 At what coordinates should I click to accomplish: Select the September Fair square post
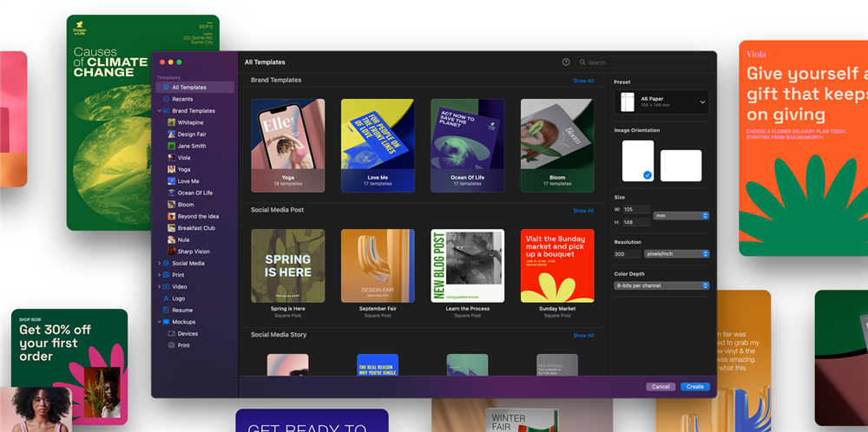click(378, 266)
